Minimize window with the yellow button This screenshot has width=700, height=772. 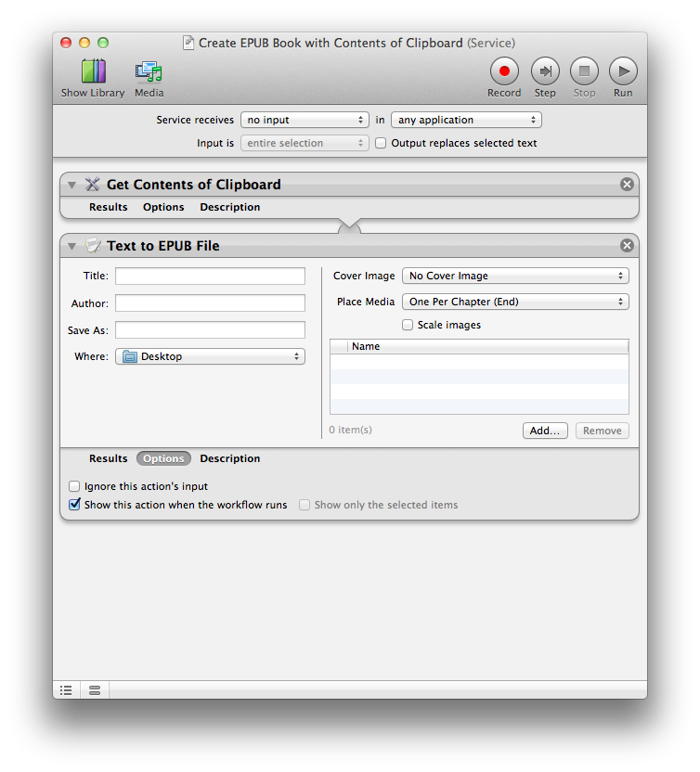[x=84, y=43]
